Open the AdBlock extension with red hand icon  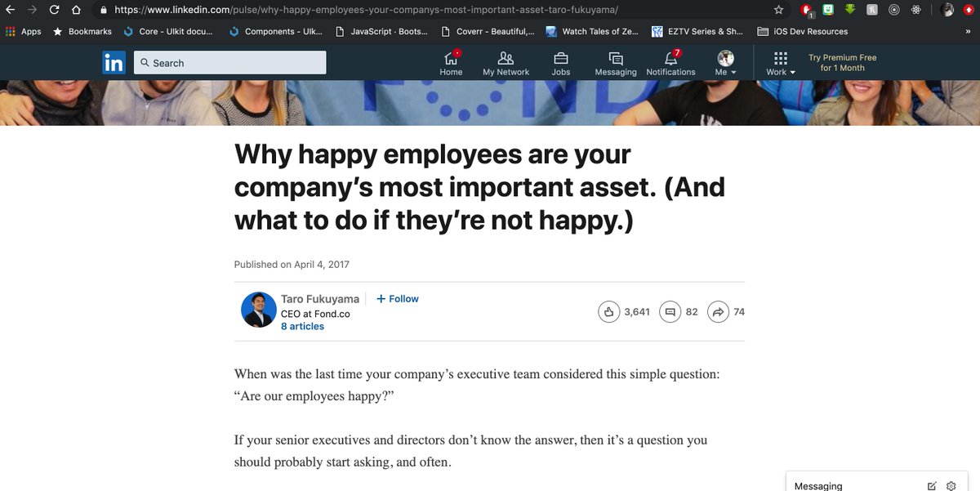[x=806, y=10]
